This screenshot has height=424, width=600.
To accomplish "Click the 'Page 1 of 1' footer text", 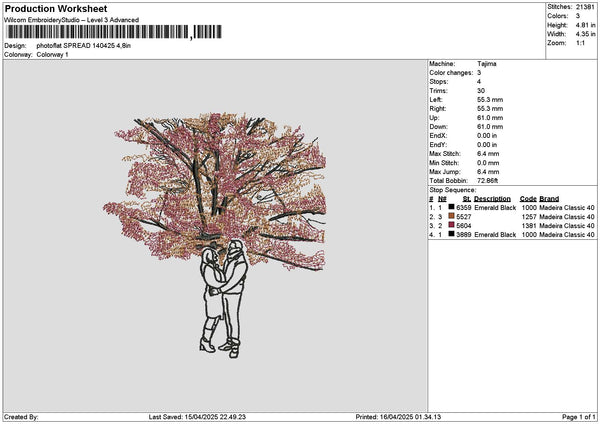I will point(579,417).
